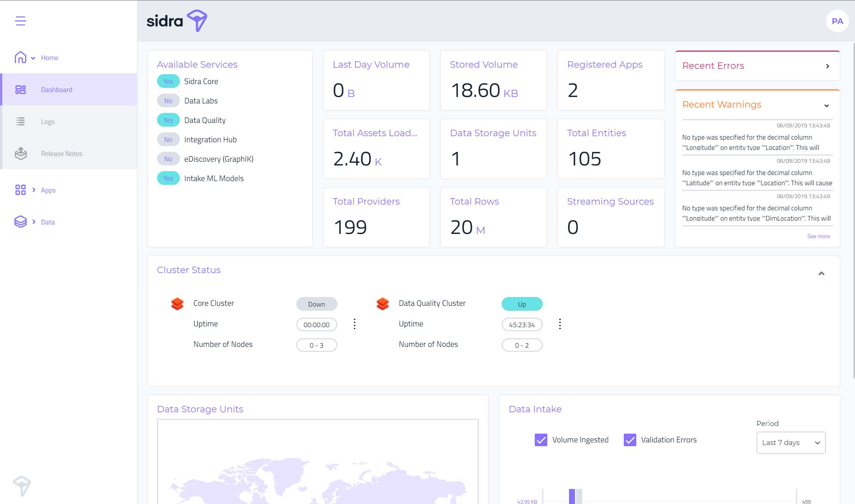Uncheck the Volume Ingested checkbox
This screenshot has width=855, height=504.
(x=541, y=440)
